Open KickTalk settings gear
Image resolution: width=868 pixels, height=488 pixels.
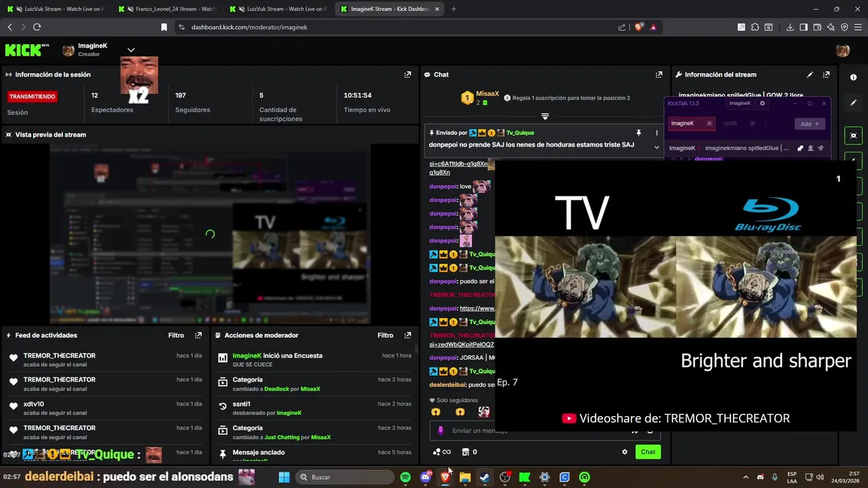(x=762, y=104)
